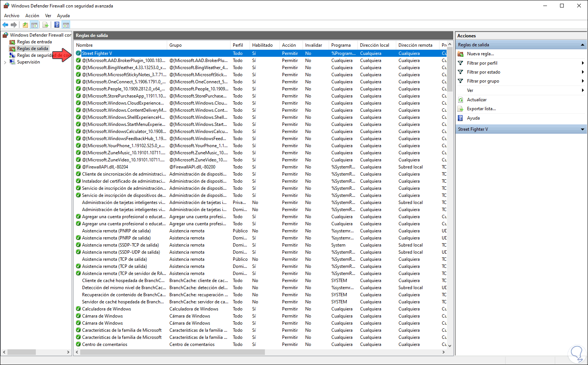Expand the Street Fighter V actions section
588x365 pixels.
(x=582, y=129)
